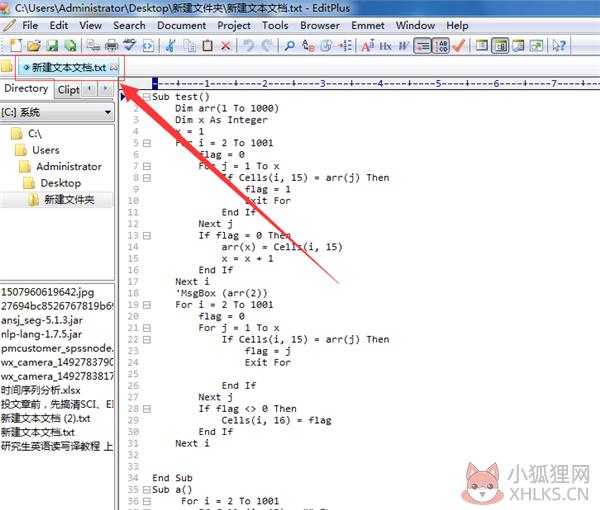Screen dimensions: 600x510
Task: Click the red X Delete icon
Action: [226, 46]
